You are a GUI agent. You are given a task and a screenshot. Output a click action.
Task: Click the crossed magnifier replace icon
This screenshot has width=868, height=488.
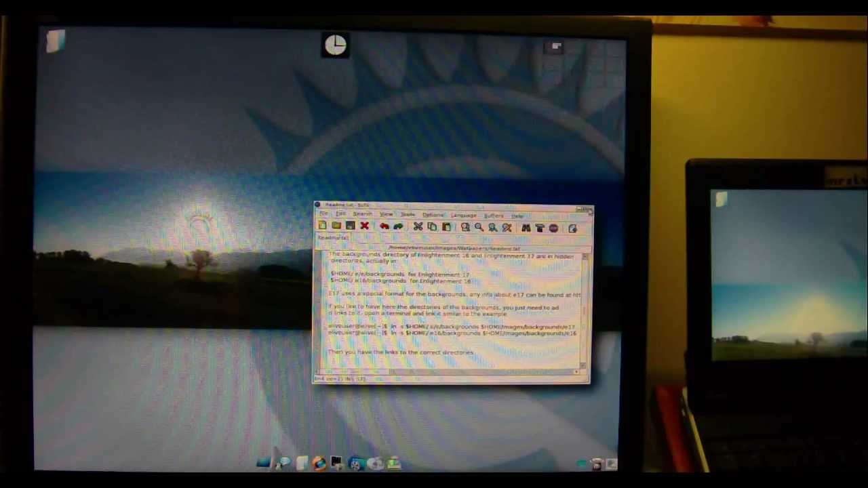click(x=507, y=228)
